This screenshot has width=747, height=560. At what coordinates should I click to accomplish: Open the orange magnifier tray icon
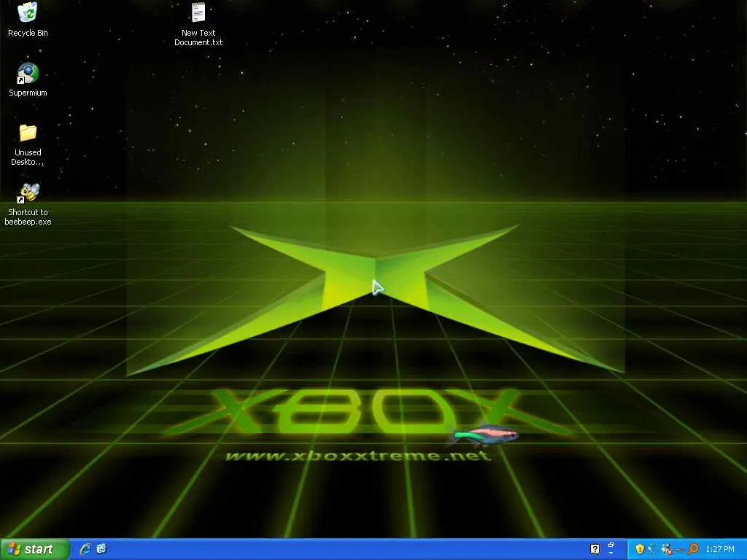click(693, 549)
